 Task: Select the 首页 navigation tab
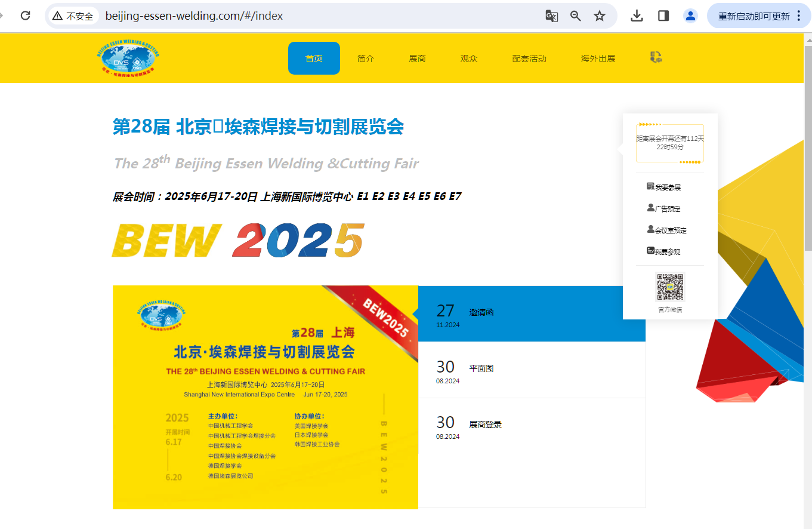tap(314, 58)
